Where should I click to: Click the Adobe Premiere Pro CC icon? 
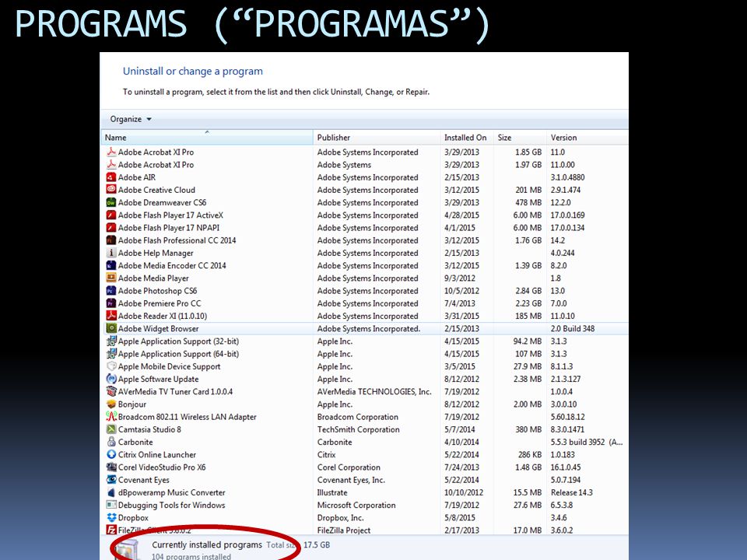tap(111, 303)
